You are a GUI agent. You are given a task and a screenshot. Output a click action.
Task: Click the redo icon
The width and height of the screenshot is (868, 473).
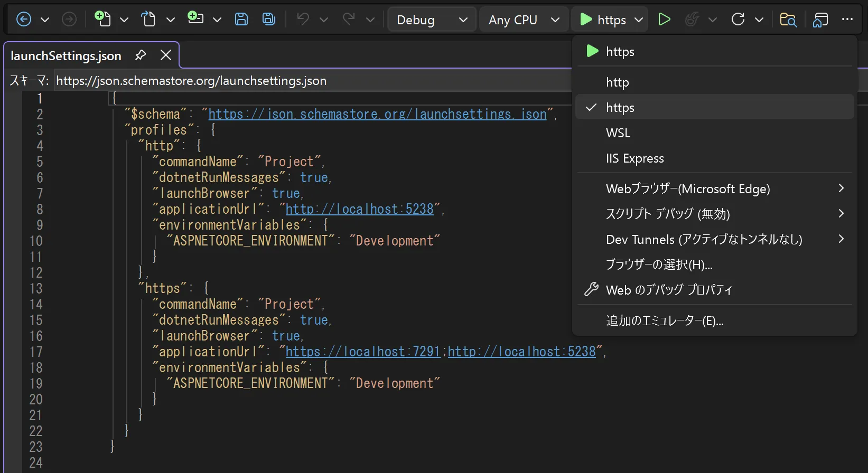[x=349, y=19]
